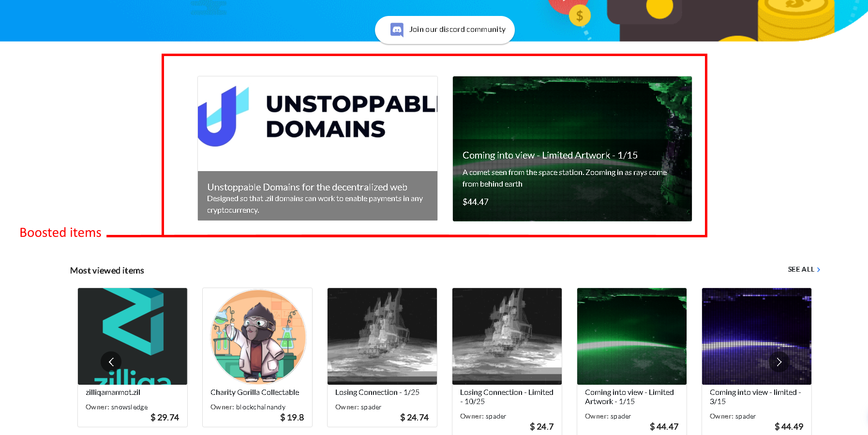Click the chevron beside SEE ALL
The image size is (868, 435).
[x=818, y=270]
